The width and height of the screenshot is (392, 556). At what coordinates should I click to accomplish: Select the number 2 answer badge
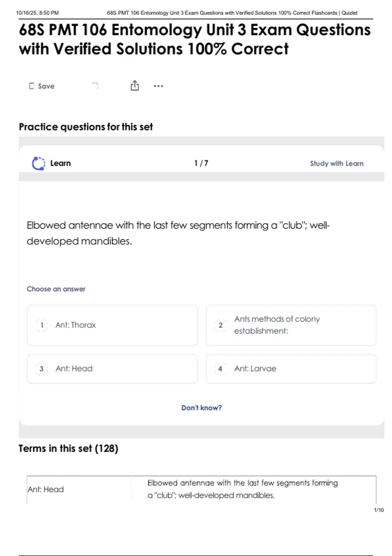(220, 325)
